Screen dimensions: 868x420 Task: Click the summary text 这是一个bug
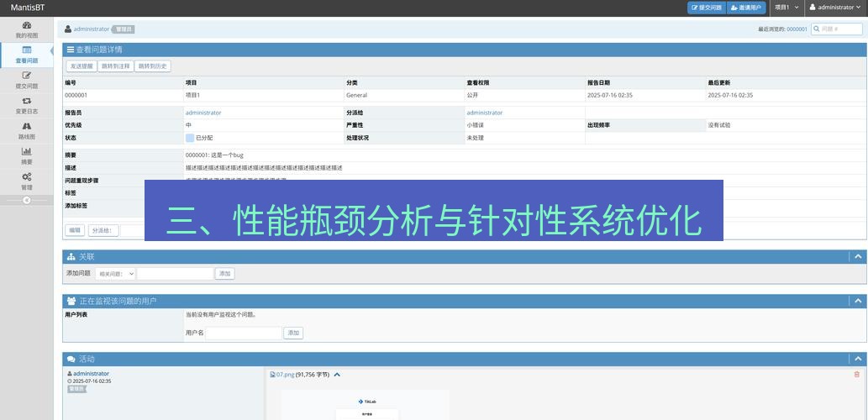(228, 155)
